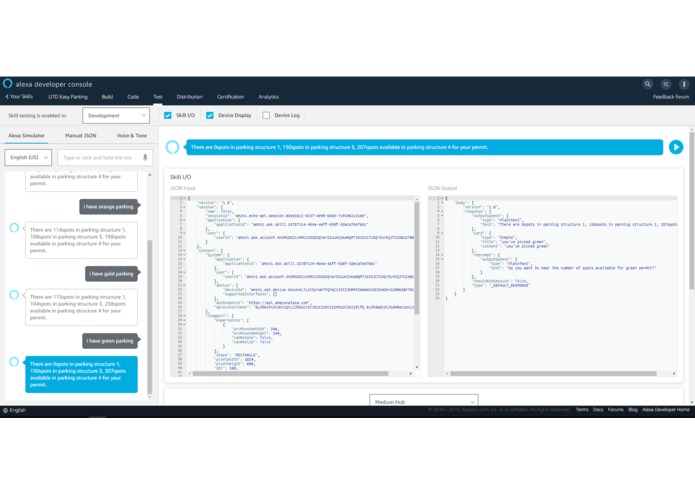Viewport: 695px width, 494px height.
Task: Click JSON Input vertical scrollbar
Action: [417, 259]
